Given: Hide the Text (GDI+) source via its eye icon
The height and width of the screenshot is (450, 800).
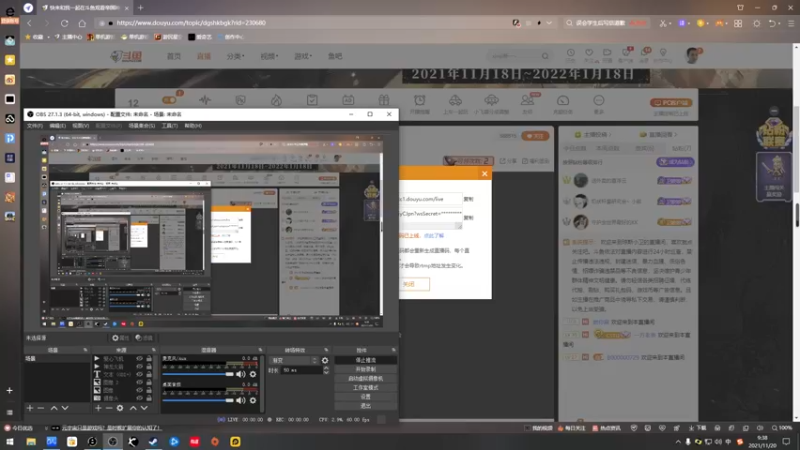Looking at the screenshot, I should click(x=139, y=374).
